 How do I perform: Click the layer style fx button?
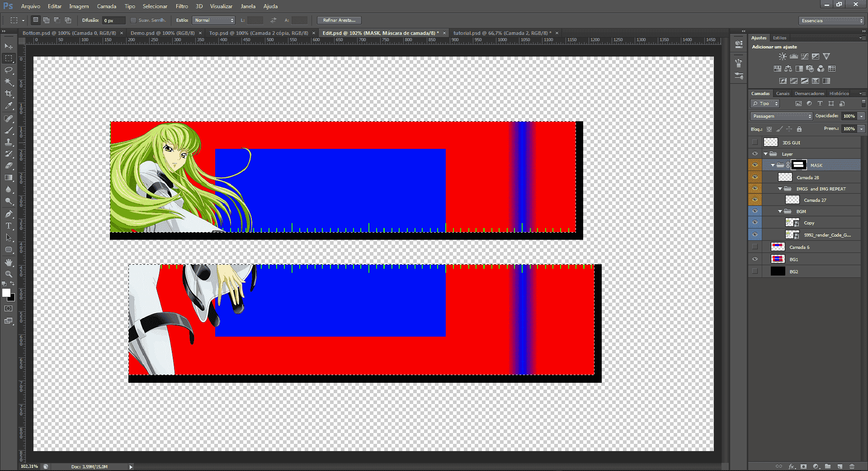point(792,466)
